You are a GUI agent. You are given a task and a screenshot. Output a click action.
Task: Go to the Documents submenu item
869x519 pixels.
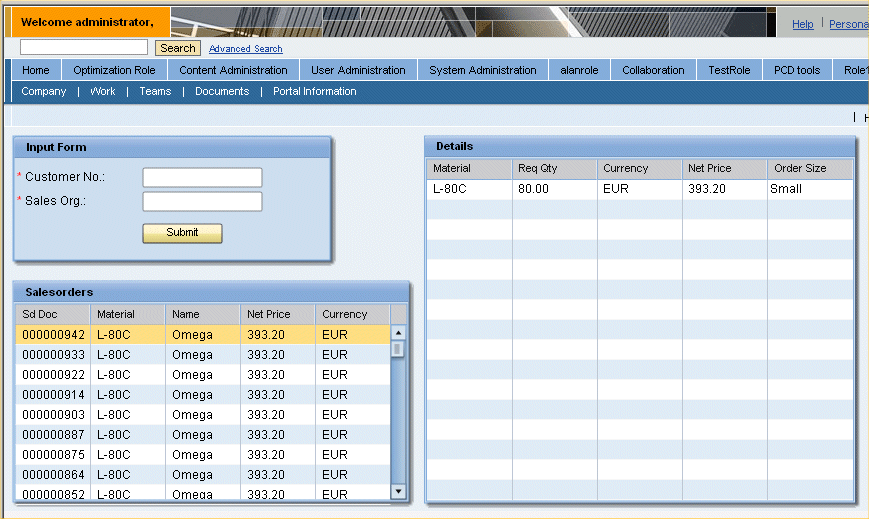pos(222,91)
